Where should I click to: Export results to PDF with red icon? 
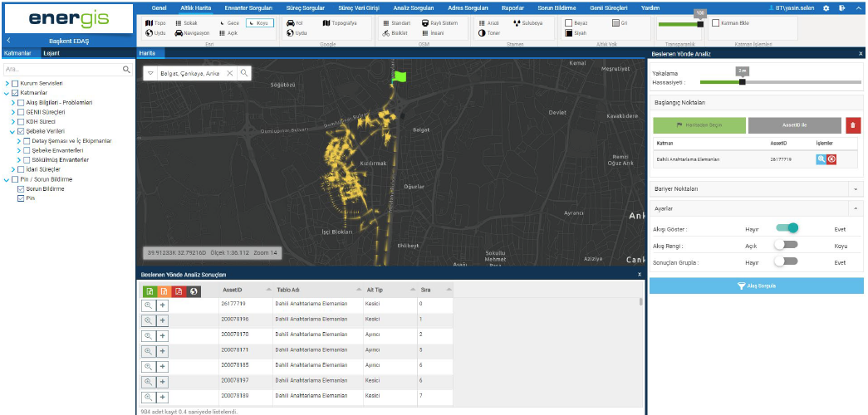(179, 291)
